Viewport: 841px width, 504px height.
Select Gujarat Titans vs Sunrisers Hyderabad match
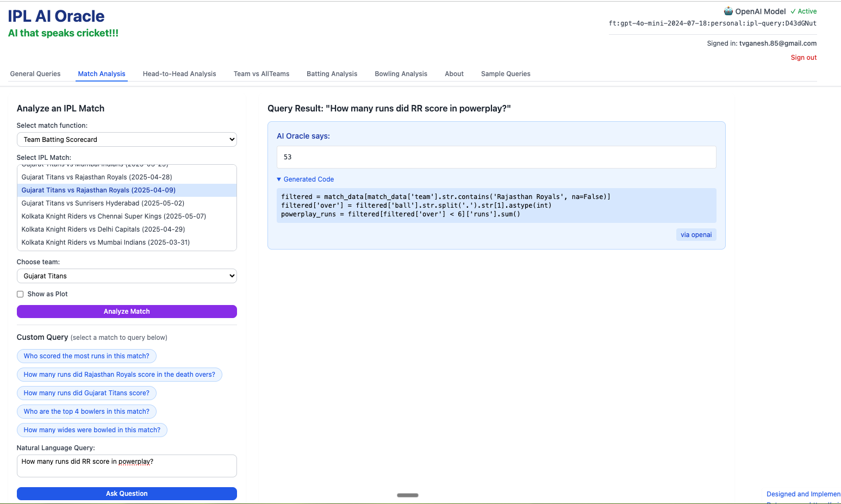pos(103,203)
